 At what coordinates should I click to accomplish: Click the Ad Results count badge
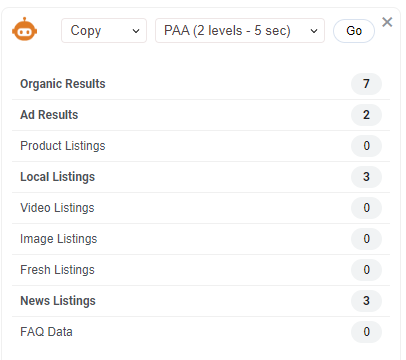click(x=366, y=115)
